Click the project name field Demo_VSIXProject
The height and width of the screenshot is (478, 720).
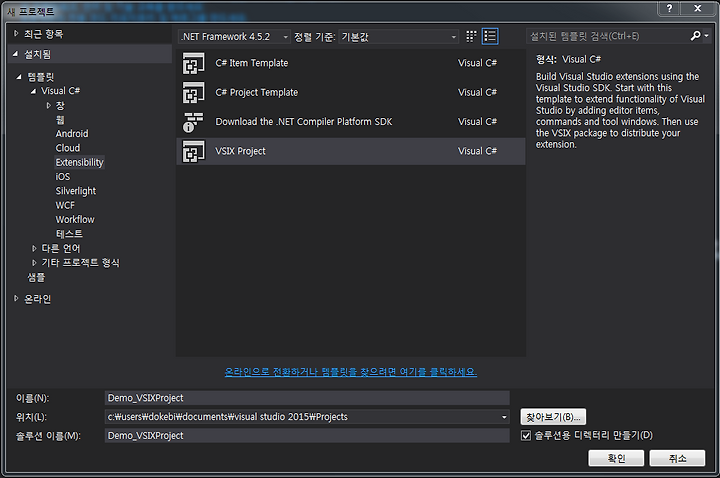(307, 398)
